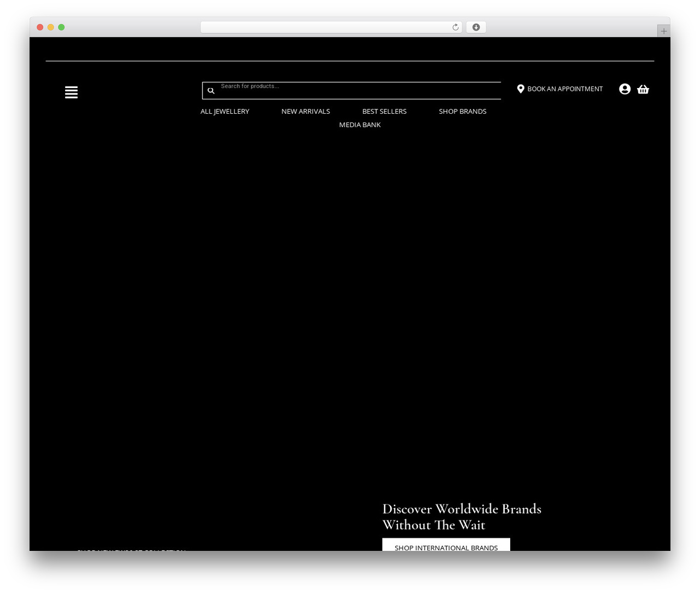The image size is (700, 593).
Task: Open Media Bank menu item
Action: [x=360, y=125]
